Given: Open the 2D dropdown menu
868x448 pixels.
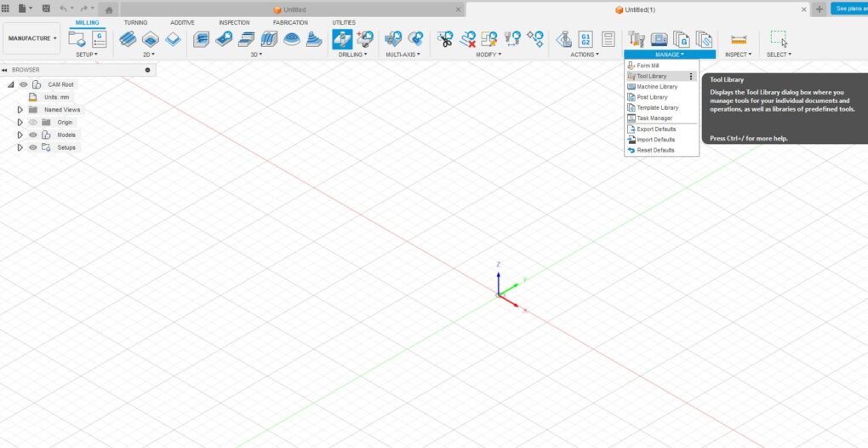Looking at the screenshot, I should click(149, 55).
